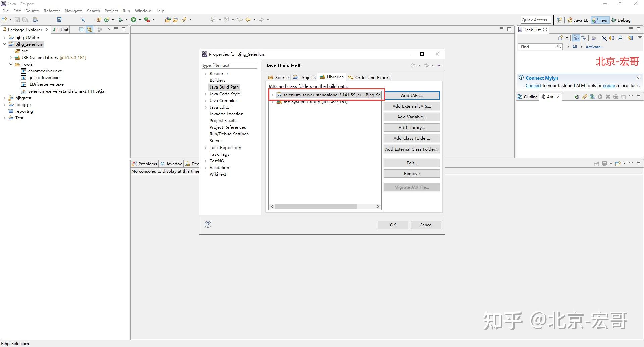Click the Add External JARs... button
Screen dimensions: 644x347
tap(412, 106)
